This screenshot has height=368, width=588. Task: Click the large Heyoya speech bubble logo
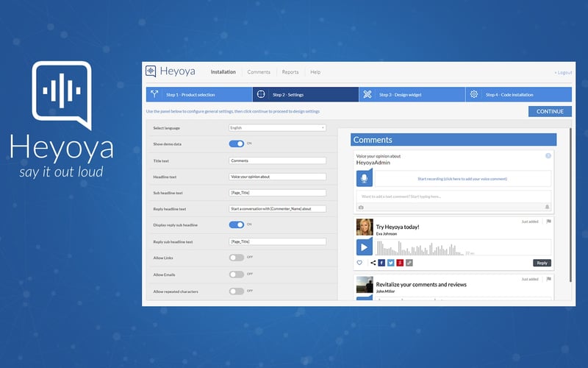[62, 95]
